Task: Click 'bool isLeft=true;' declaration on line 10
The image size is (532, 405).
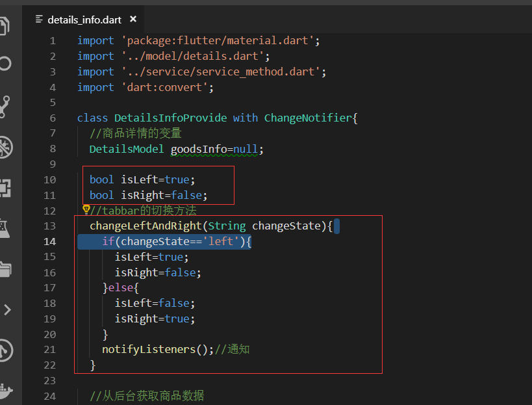Action: [142, 179]
